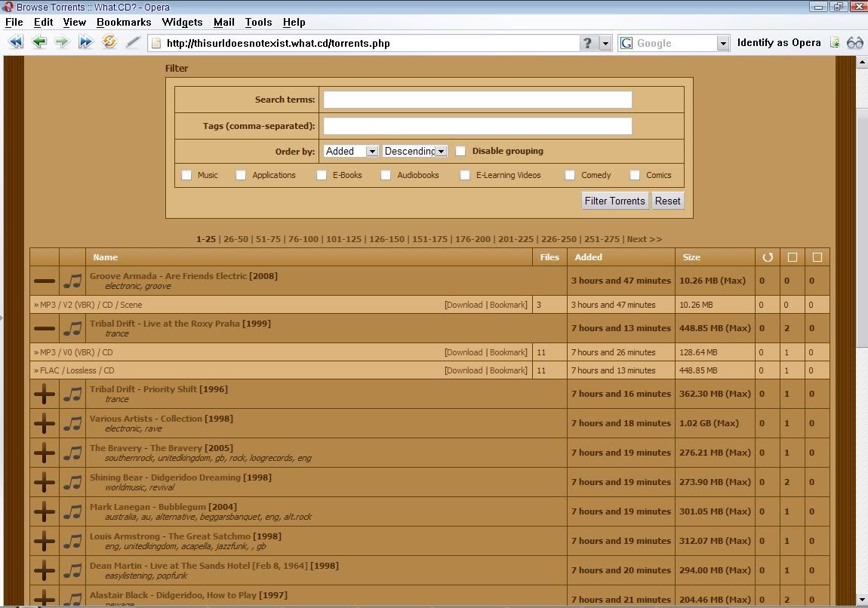Click the first square column header icon
The height and width of the screenshot is (608, 868).
pyautogui.click(x=793, y=257)
